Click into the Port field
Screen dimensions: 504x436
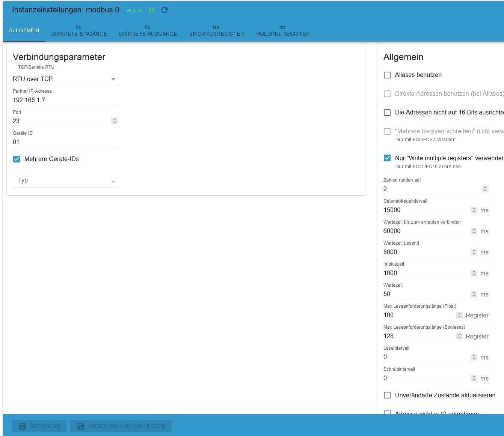(x=62, y=121)
